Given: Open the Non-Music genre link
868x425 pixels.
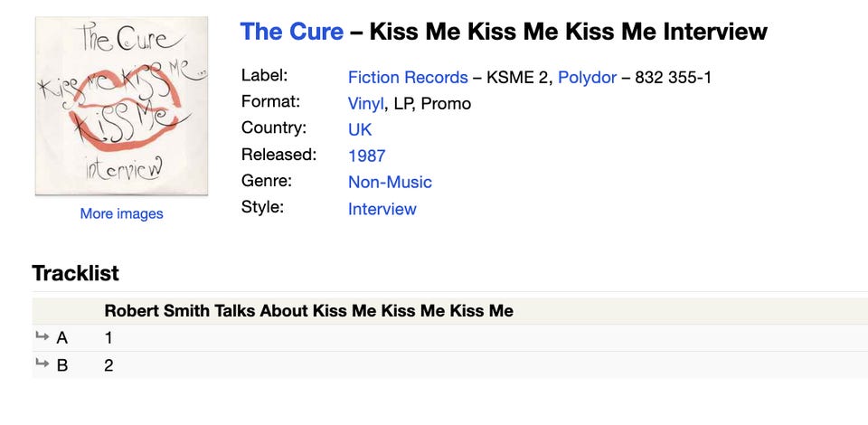Looking at the screenshot, I should coord(390,182).
